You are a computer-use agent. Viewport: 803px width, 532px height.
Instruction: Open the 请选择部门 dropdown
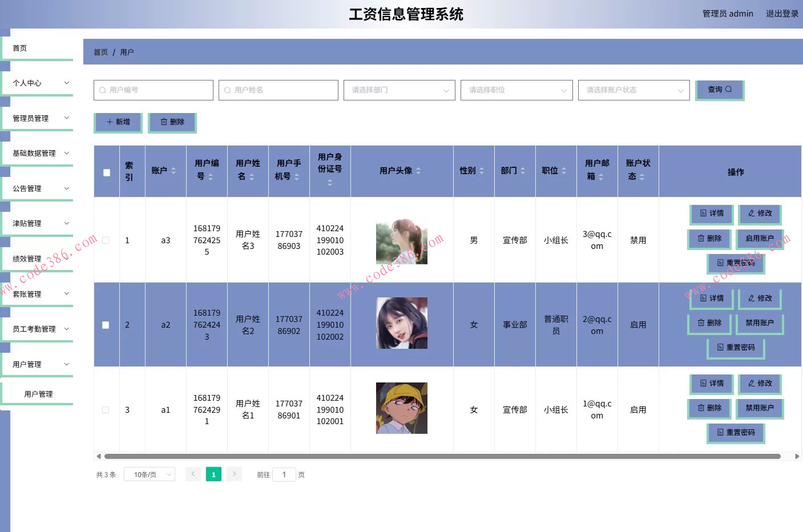click(400, 90)
